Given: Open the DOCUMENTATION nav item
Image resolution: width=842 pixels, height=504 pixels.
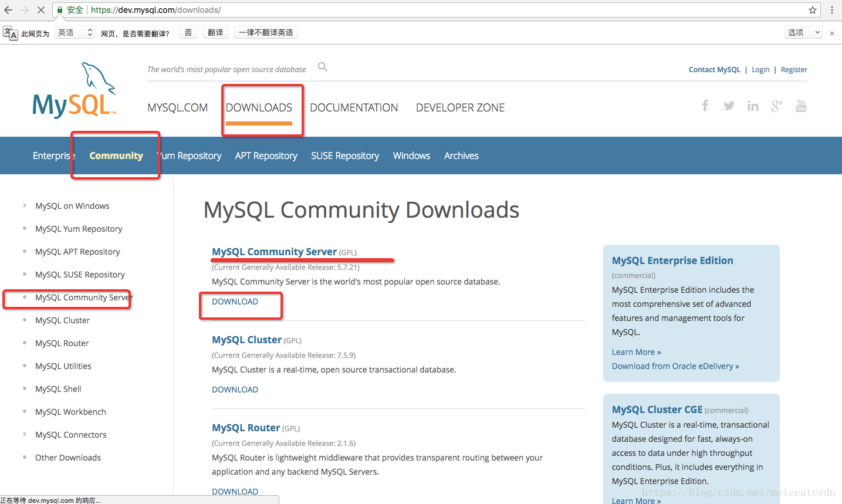Looking at the screenshot, I should click(354, 108).
